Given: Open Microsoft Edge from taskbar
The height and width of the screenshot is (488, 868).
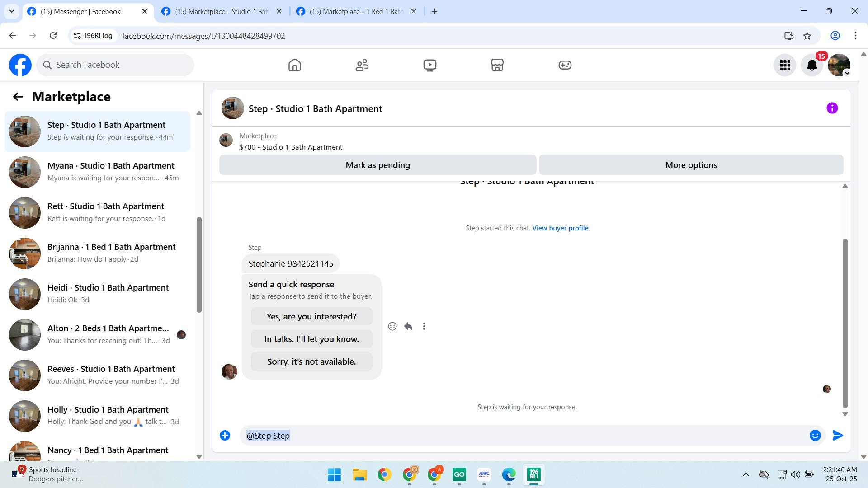Looking at the screenshot, I should pyautogui.click(x=509, y=475).
